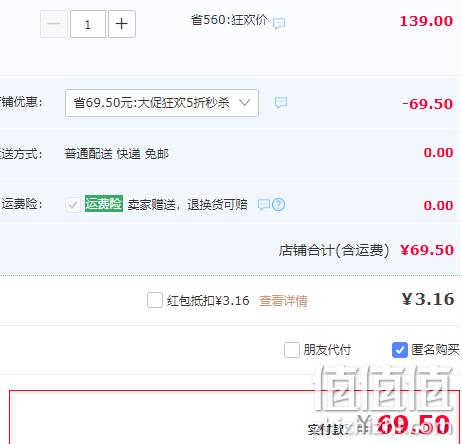Screen dimensions: 462x444
Task: Uncheck the 匿名购买 checkbox
Action: [x=400, y=350]
